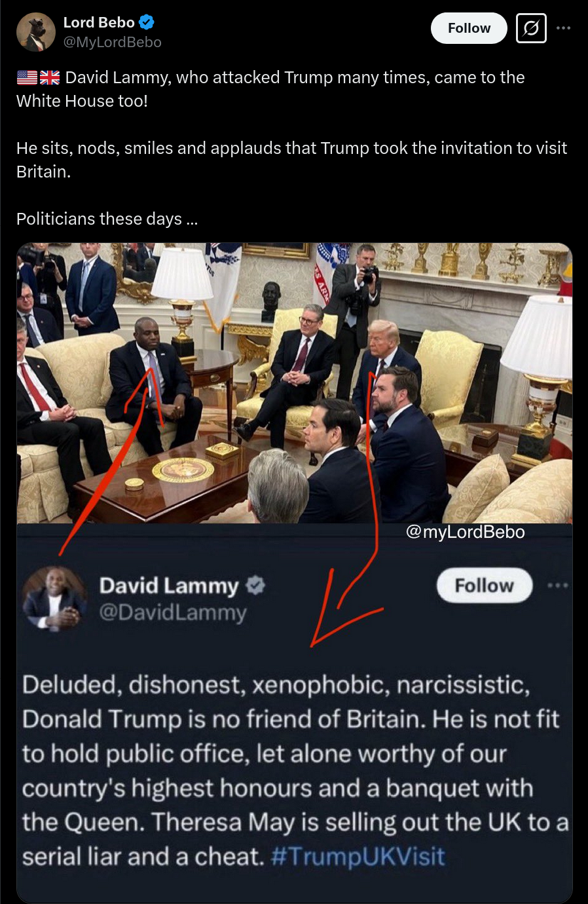Screen dimensions: 588x904
Task: Click the #TrumpUKVisit hashtag
Action: tap(358, 856)
